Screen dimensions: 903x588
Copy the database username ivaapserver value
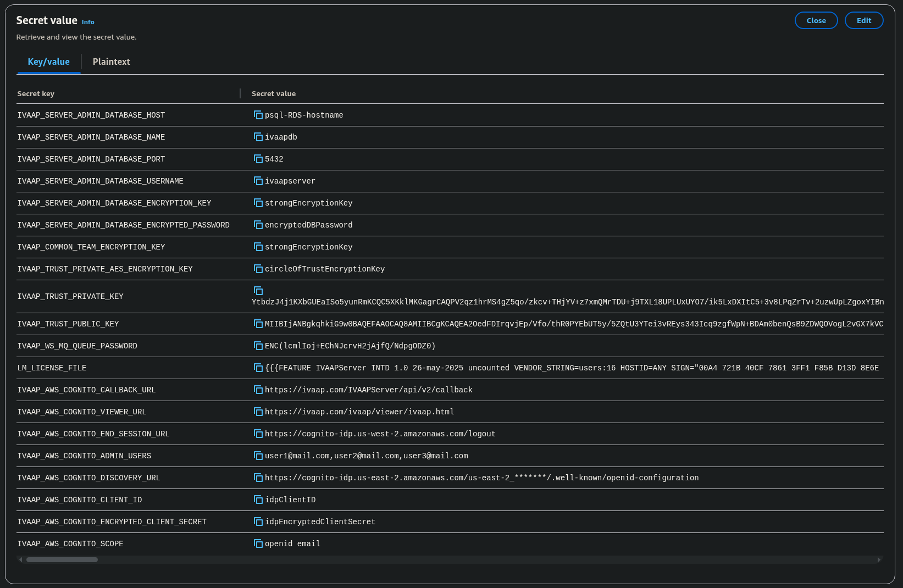[258, 181]
